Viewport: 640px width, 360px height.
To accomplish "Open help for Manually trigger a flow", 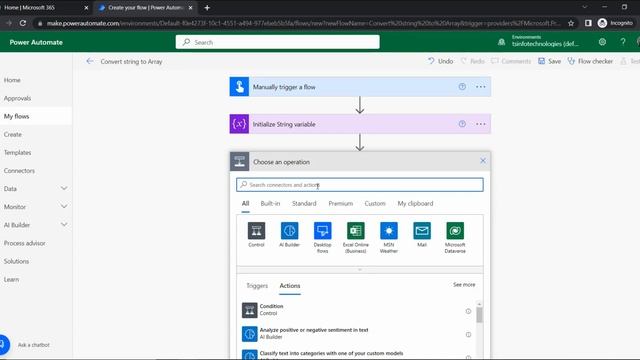I will click(462, 87).
